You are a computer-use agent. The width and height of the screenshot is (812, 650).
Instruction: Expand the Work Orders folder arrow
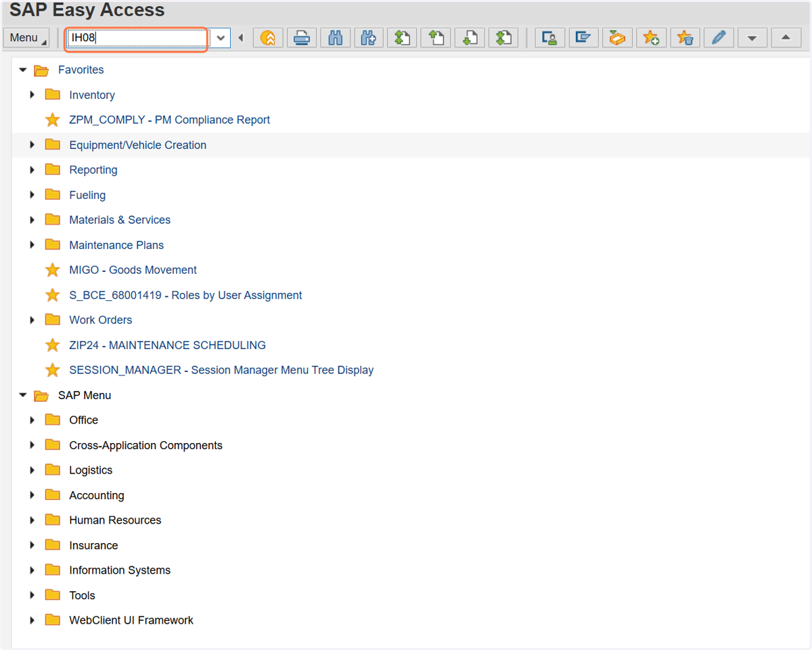pos(32,320)
